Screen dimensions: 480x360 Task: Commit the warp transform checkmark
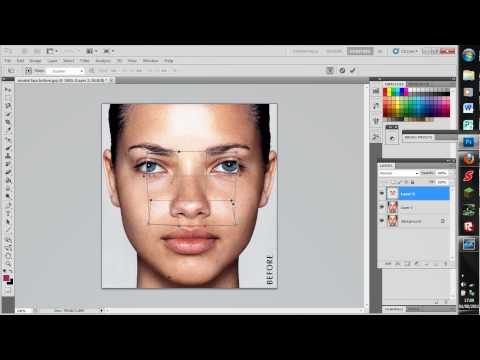point(353,70)
